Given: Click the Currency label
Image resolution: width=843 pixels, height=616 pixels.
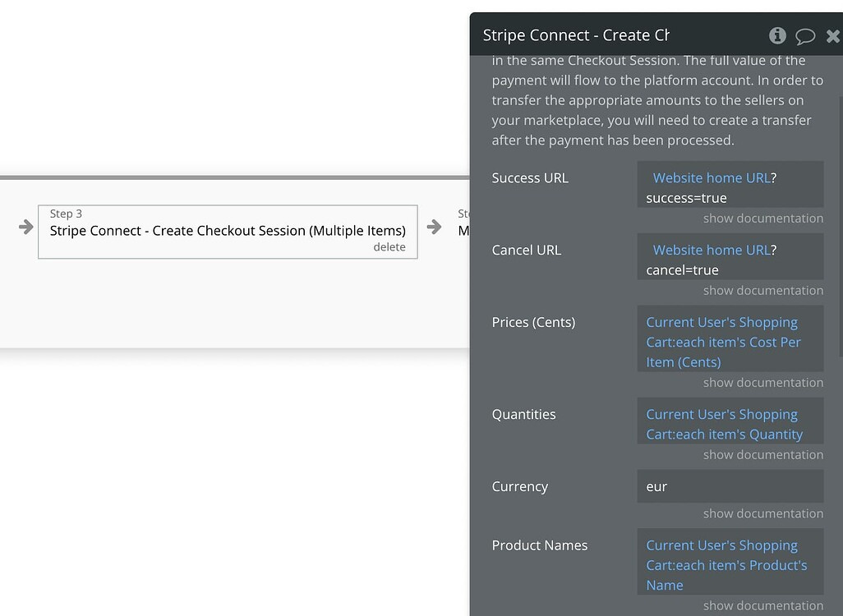Looking at the screenshot, I should tap(520, 486).
